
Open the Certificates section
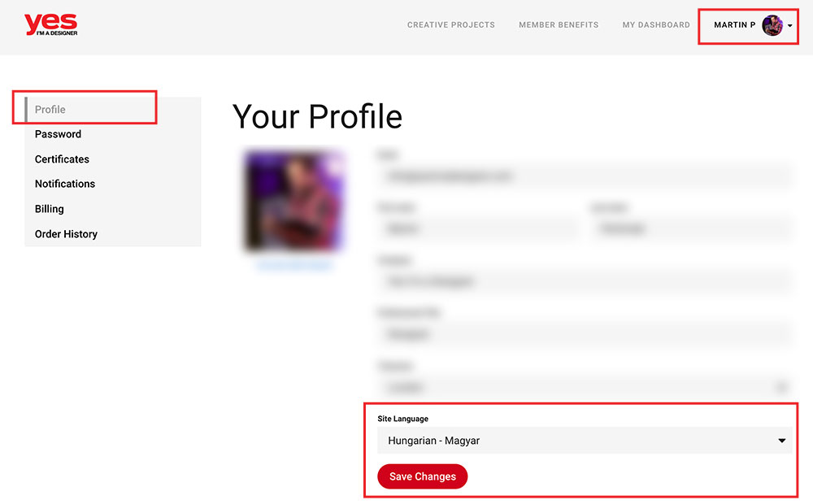click(62, 159)
